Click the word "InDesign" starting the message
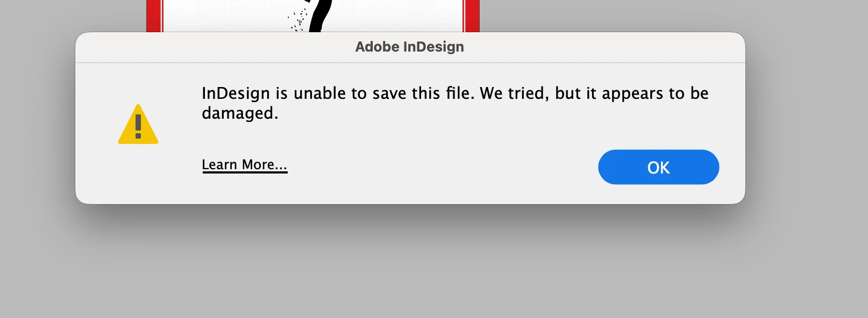 [236, 93]
